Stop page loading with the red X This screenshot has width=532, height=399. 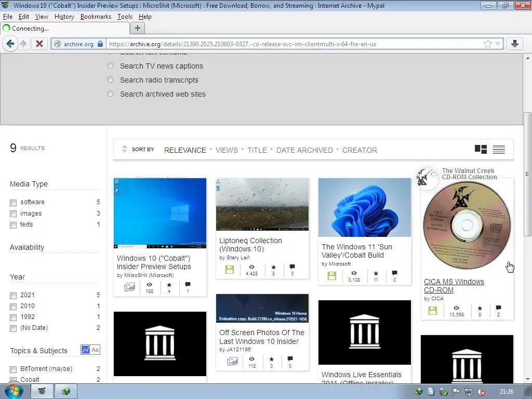pos(39,44)
